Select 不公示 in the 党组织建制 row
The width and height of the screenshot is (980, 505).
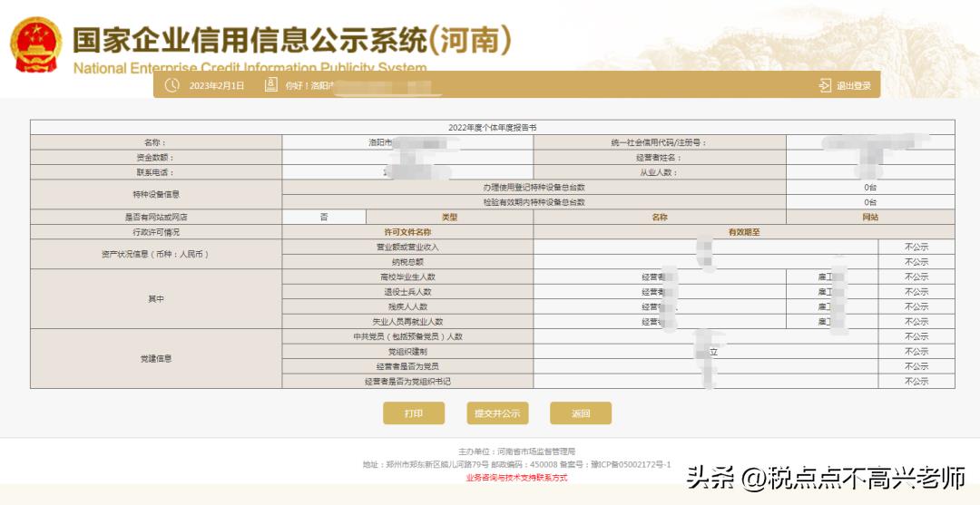pyautogui.click(x=916, y=352)
